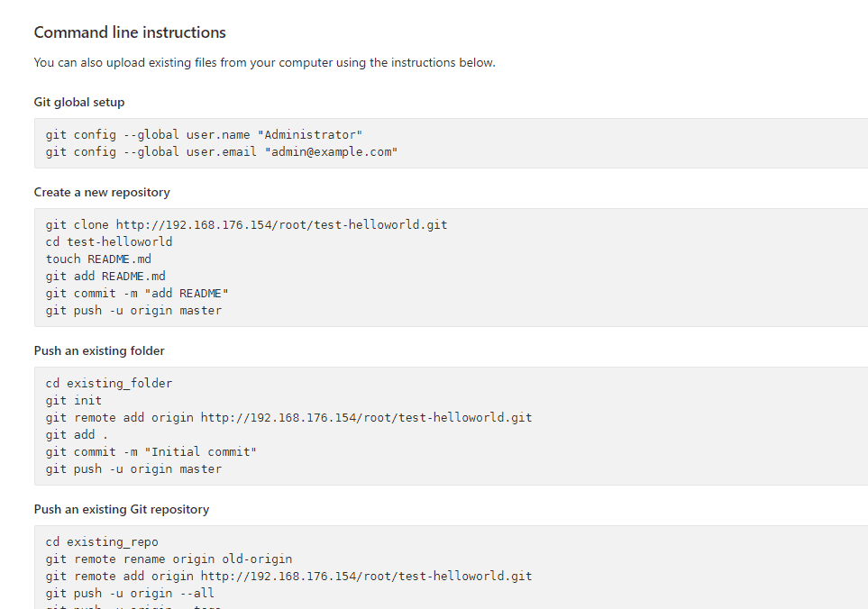Click the "Create a new repository" heading

pyautogui.click(x=102, y=192)
